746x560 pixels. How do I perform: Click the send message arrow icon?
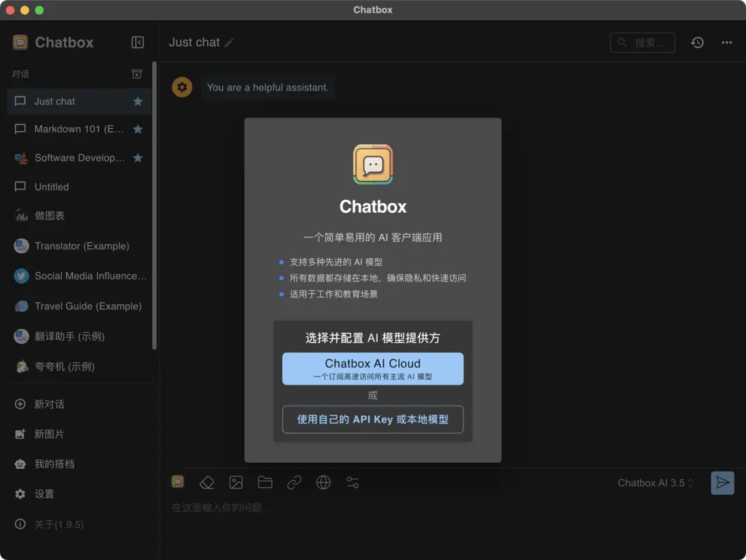(722, 483)
